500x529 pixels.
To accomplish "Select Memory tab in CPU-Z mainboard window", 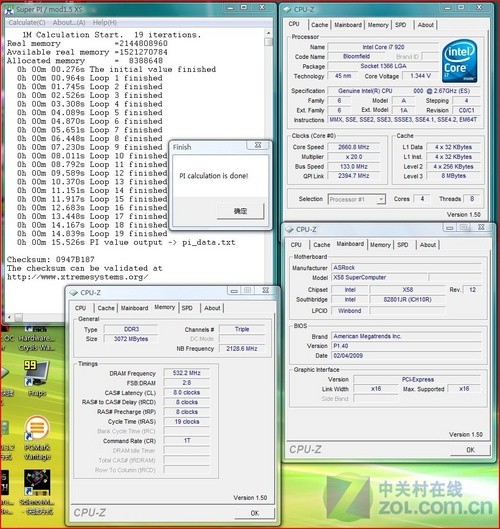I will pos(380,245).
